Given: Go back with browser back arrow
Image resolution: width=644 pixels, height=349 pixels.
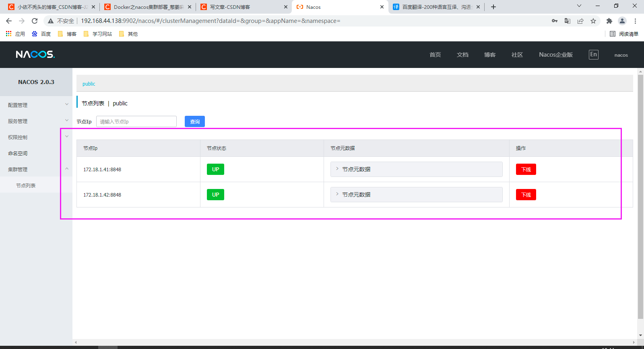Looking at the screenshot, I should [x=9, y=21].
